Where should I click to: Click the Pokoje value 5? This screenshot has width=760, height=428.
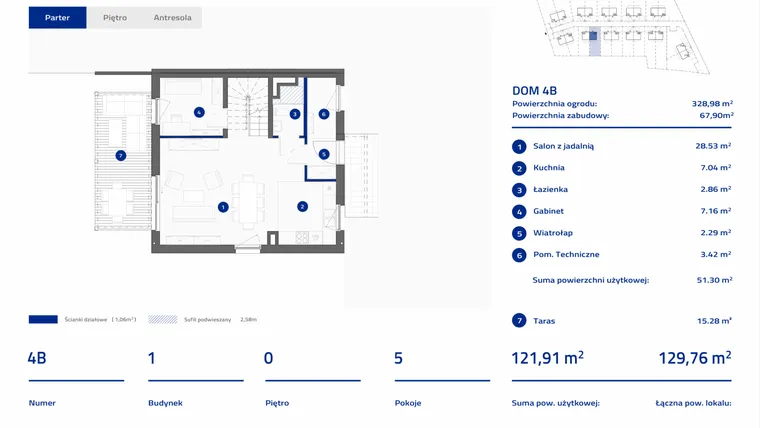(398, 358)
